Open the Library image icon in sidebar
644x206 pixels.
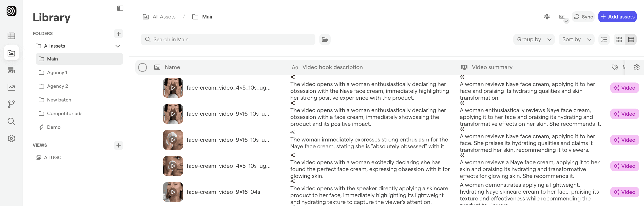(x=11, y=53)
